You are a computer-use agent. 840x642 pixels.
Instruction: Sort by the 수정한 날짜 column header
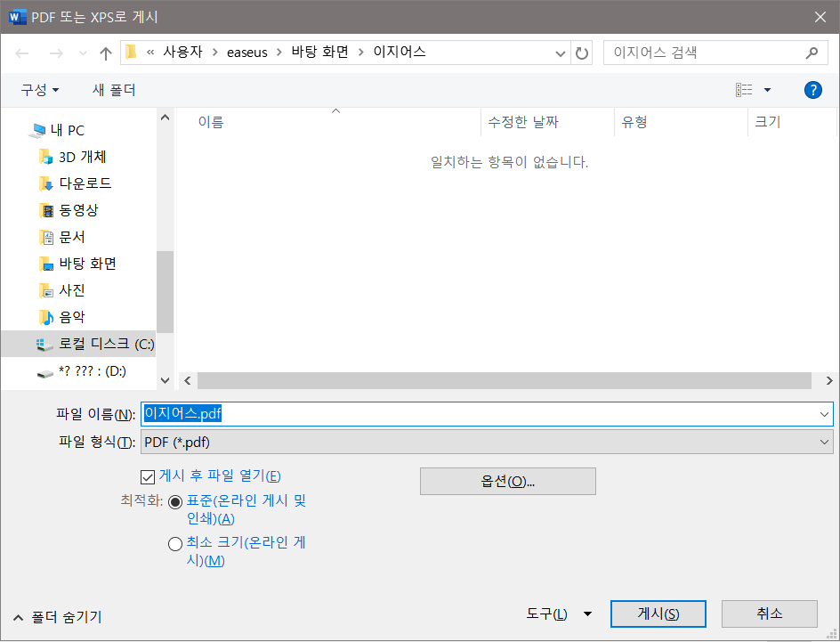(523, 122)
